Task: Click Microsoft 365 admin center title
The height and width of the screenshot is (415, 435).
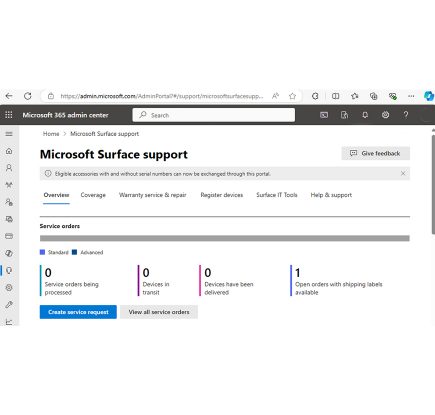Action: [x=65, y=115]
